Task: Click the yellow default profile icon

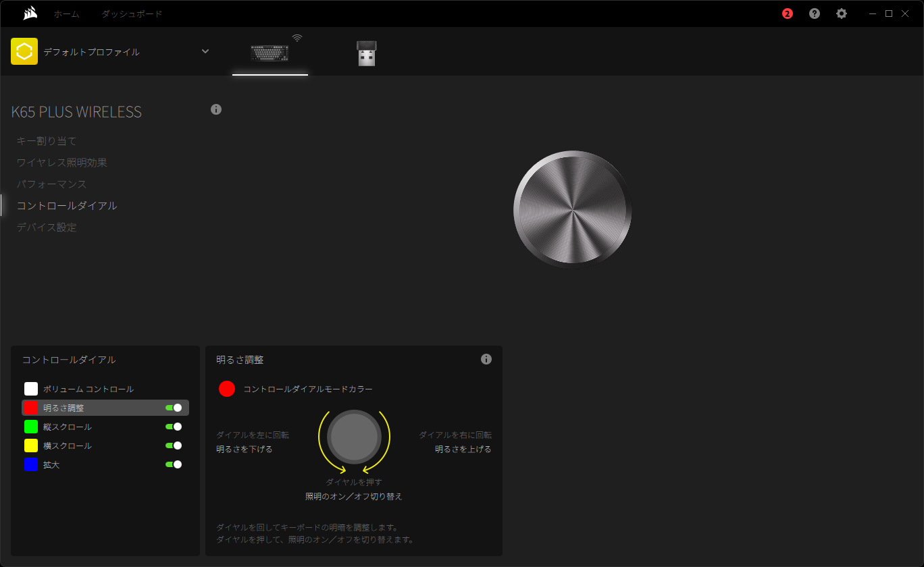Action: pyautogui.click(x=24, y=51)
